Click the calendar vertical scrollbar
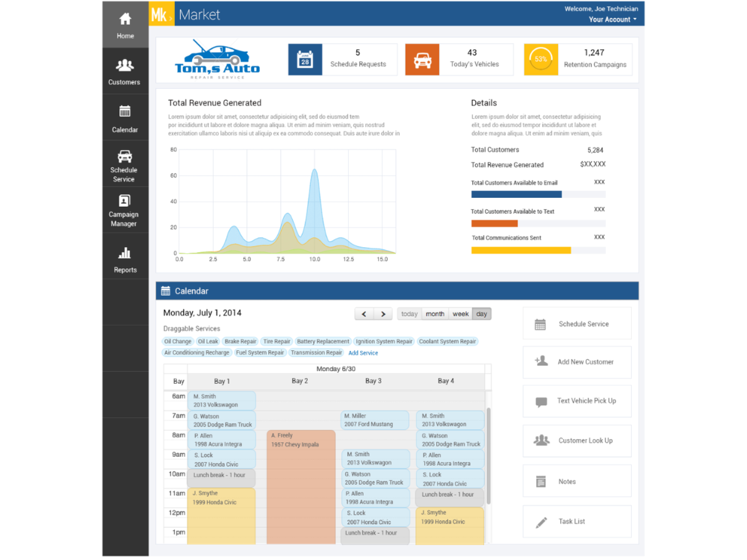 tap(489, 455)
